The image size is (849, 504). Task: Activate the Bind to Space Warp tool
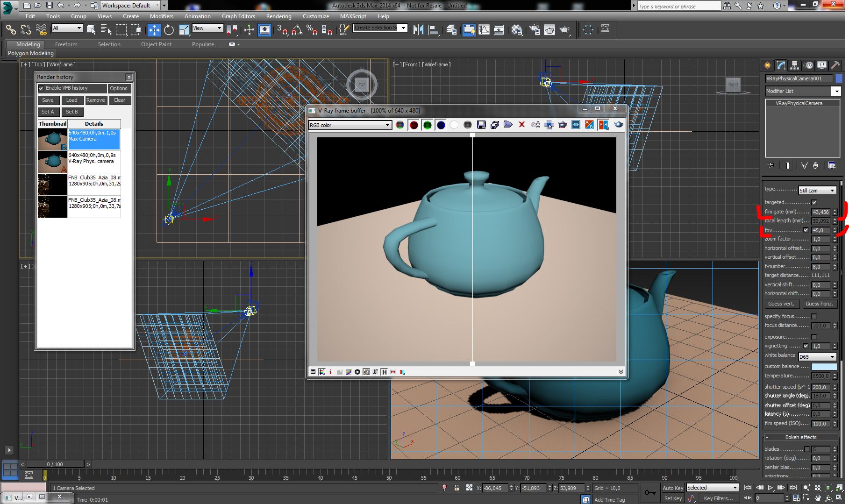(x=41, y=29)
